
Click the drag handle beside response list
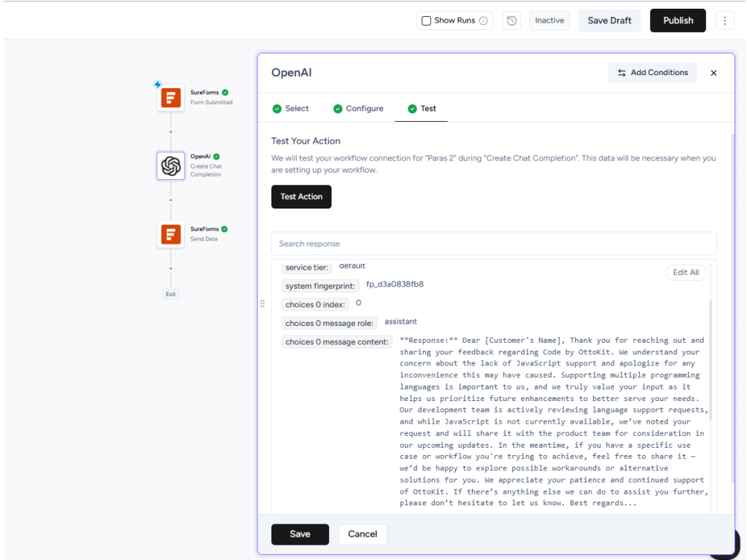[x=263, y=304]
